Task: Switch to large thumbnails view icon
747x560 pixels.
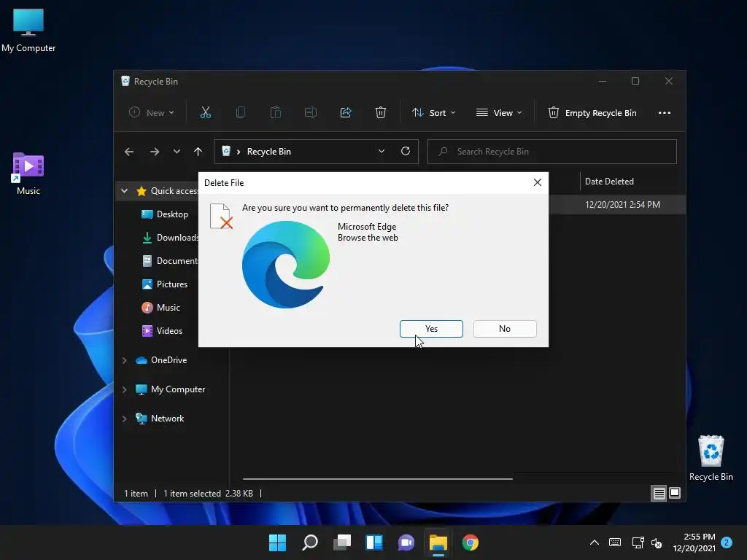Action: coord(675,493)
